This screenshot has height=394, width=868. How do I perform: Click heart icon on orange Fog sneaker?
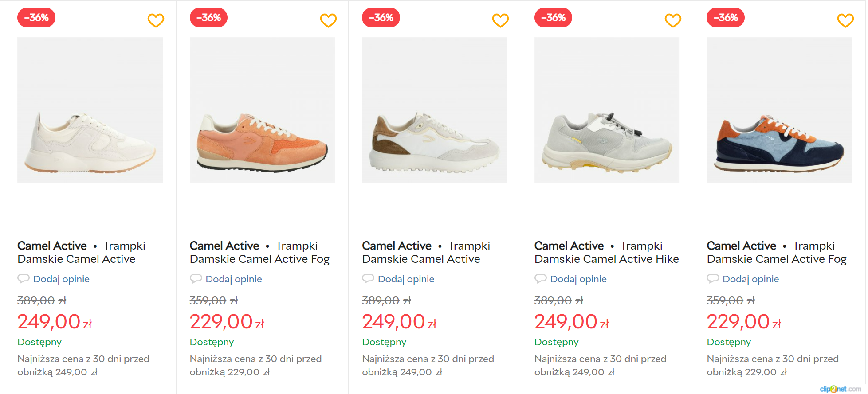328,20
